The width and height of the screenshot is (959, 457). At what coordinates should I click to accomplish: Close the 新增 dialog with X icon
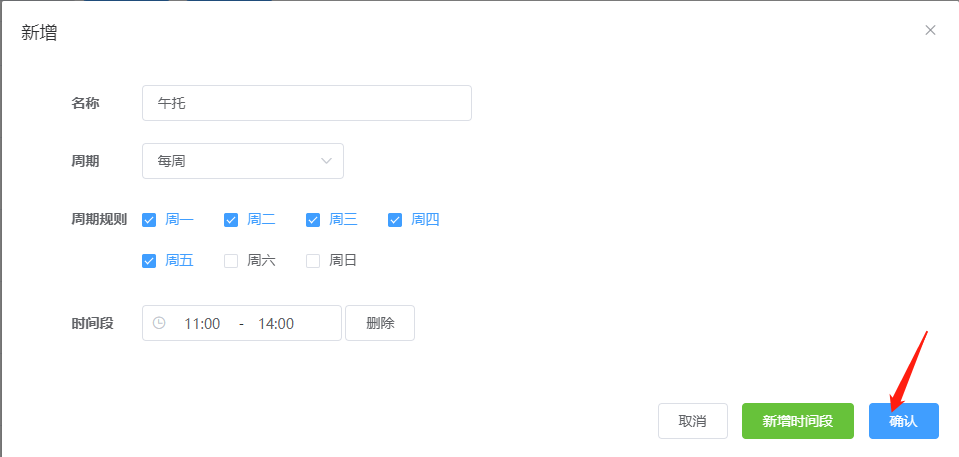[930, 30]
